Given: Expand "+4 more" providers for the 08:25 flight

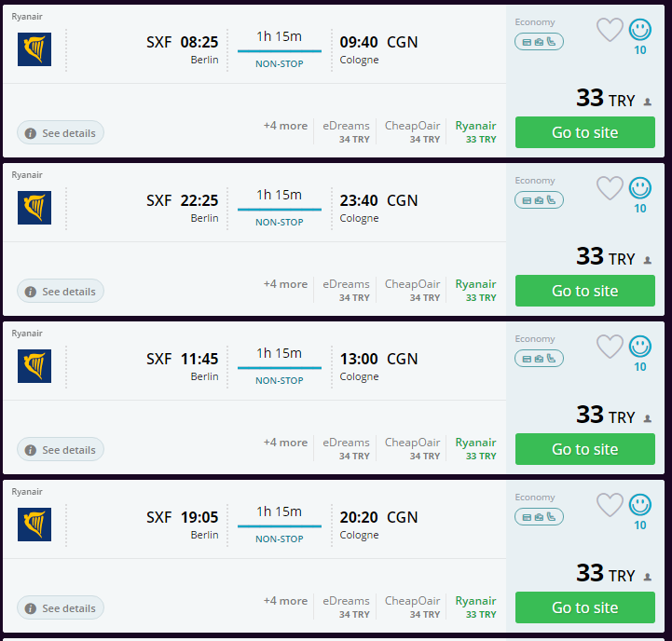Looking at the screenshot, I should click(285, 126).
